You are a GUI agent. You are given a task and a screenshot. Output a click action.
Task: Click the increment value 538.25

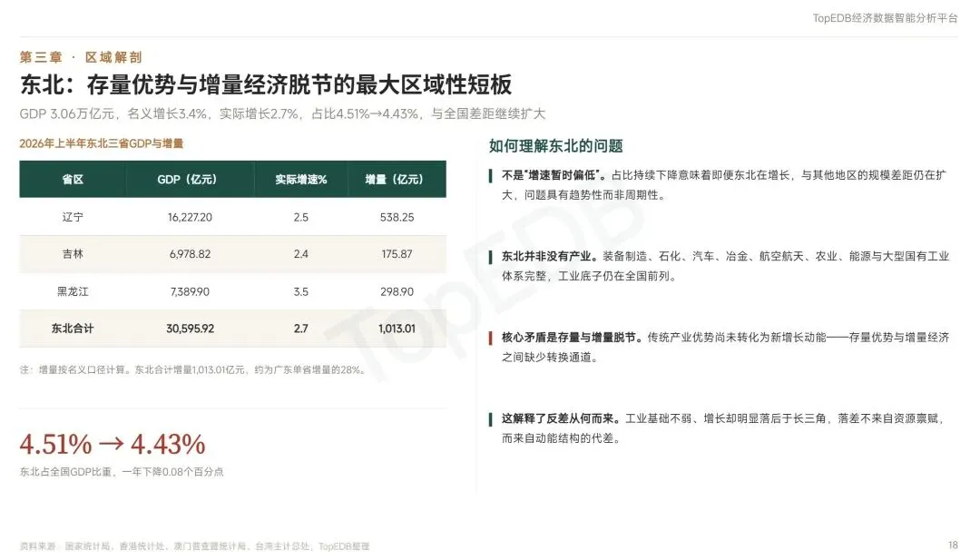tap(397, 217)
